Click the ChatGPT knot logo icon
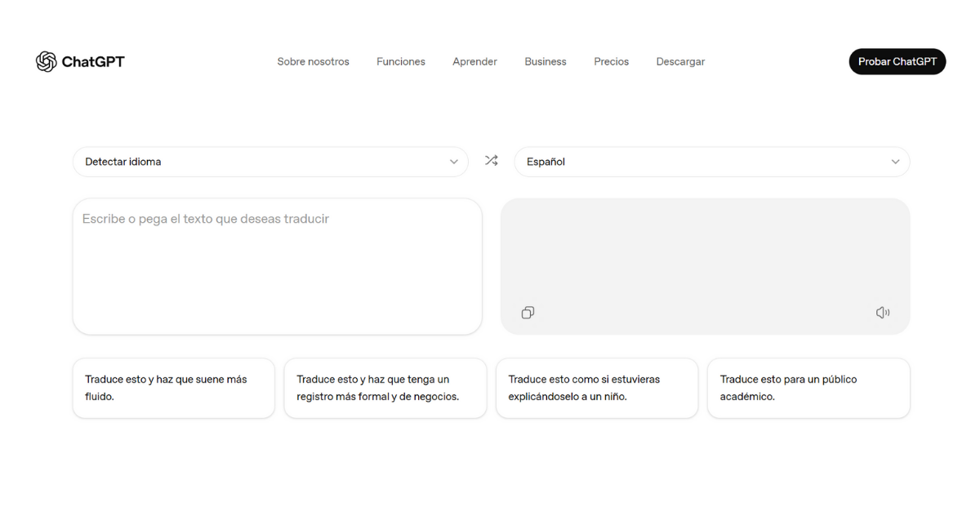The height and width of the screenshot is (512, 980). coord(46,62)
